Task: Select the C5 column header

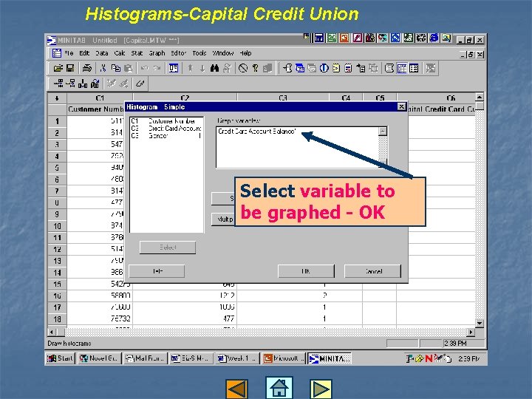Action: click(x=380, y=98)
